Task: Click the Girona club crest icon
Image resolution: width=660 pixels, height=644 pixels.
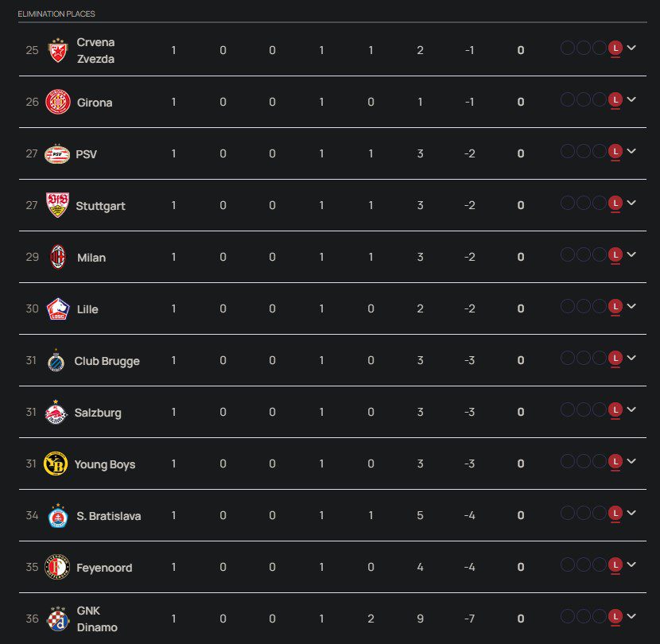Action: [x=57, y=103]
